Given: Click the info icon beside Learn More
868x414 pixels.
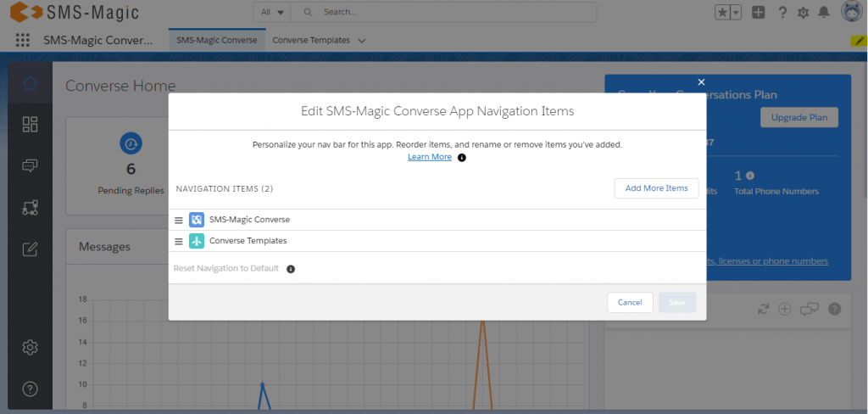Looking at the screenshot, I should coord(462,158).
